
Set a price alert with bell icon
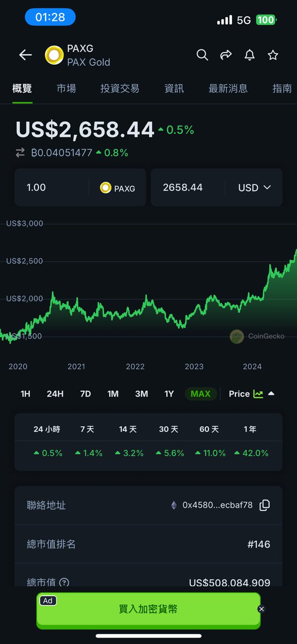pos(249,55)
